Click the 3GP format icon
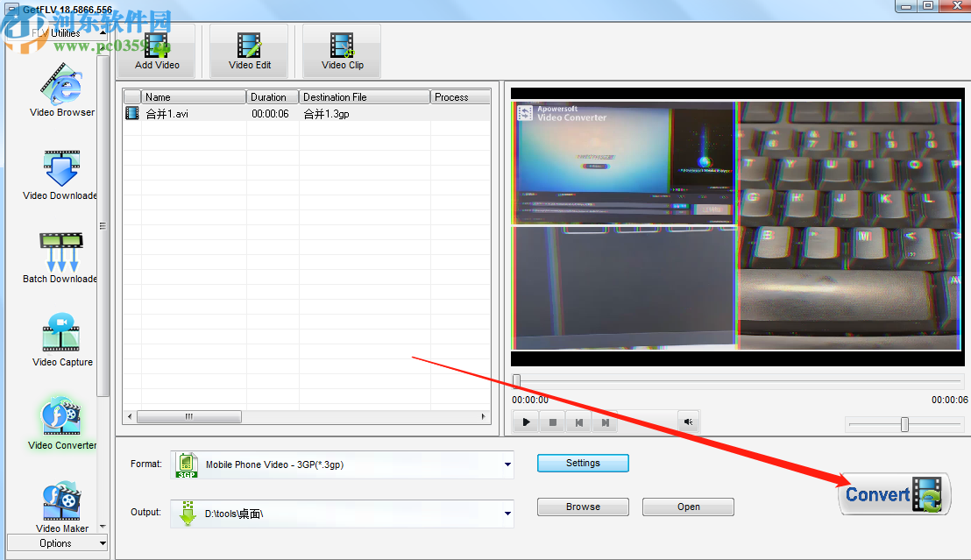The image size is (971, 560). click(x=187, y=465)
